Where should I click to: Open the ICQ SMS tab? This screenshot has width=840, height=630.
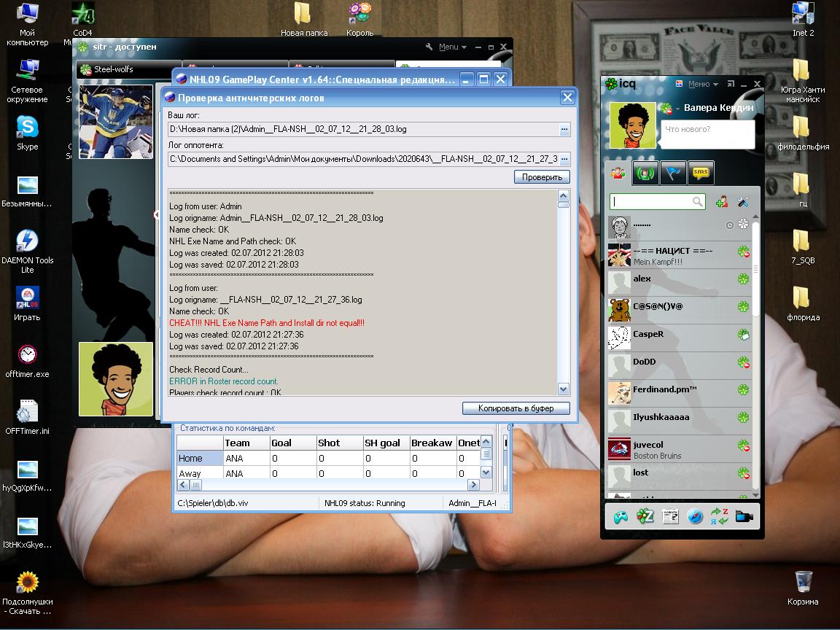701,173
